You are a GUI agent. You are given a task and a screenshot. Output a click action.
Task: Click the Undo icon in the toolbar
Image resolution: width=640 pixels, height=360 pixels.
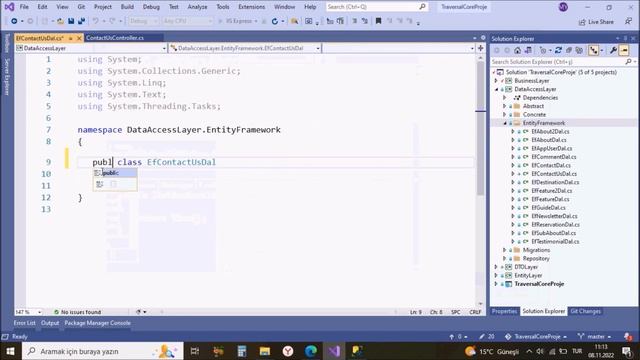tap(95, 21)
